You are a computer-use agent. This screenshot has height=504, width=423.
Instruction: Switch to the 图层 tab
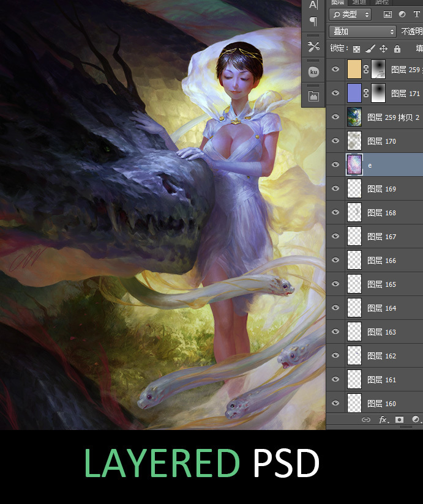click(x=337, y=2)
